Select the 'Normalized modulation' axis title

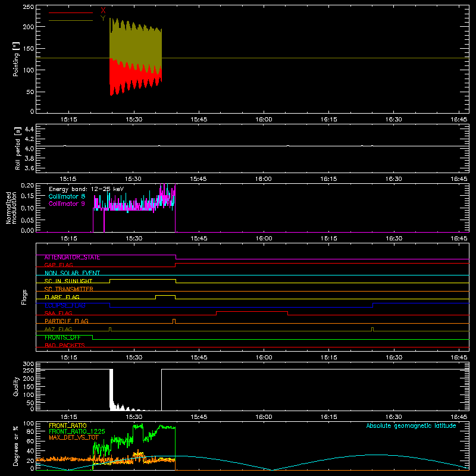coord(11,208)
